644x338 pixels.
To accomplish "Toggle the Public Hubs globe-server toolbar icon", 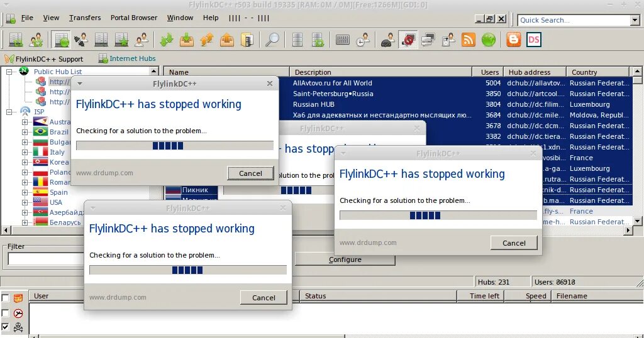I will click(61, 40).
